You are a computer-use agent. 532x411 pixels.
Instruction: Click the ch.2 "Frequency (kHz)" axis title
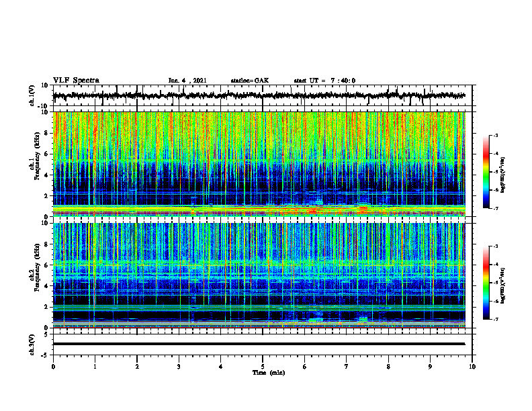pyautogui.click(x=36, y=267)
